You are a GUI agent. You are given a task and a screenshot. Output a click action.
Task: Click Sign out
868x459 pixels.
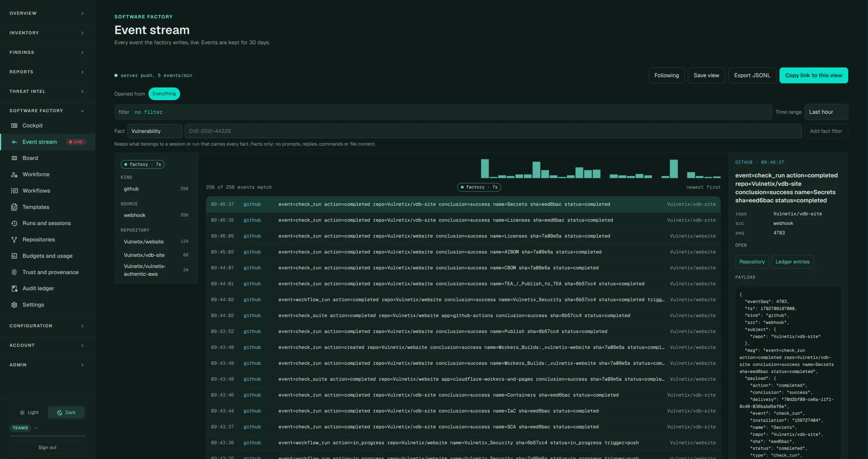pos(47,447)
